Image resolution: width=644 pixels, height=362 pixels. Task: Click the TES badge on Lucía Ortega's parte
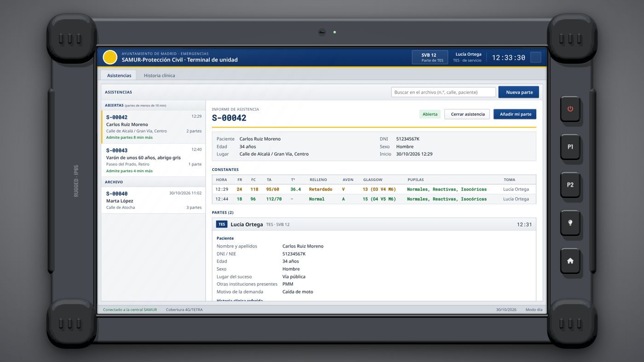(x=222, y=224)
